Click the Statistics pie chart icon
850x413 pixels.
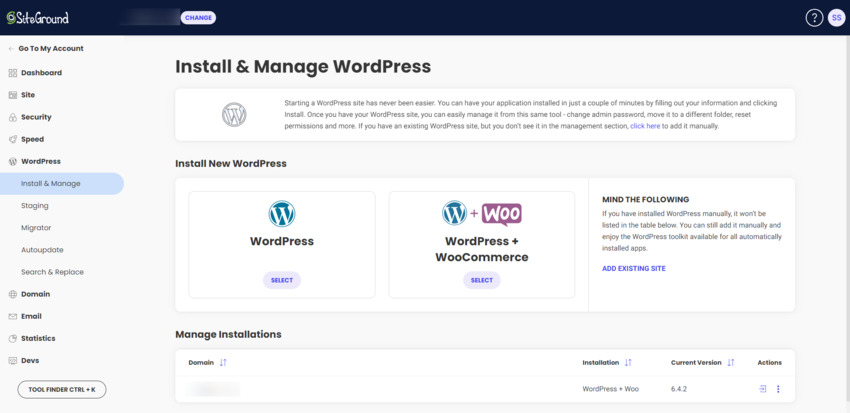[x=13, y=338]
